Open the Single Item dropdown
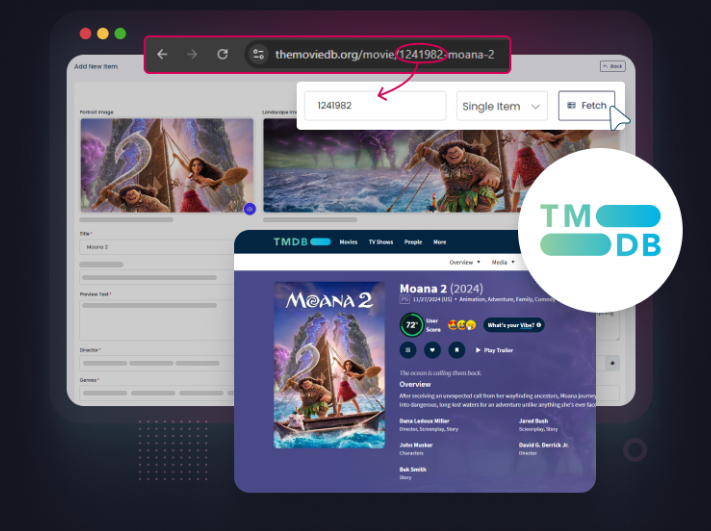The image size is (711, 531). (x=502, y=106)
